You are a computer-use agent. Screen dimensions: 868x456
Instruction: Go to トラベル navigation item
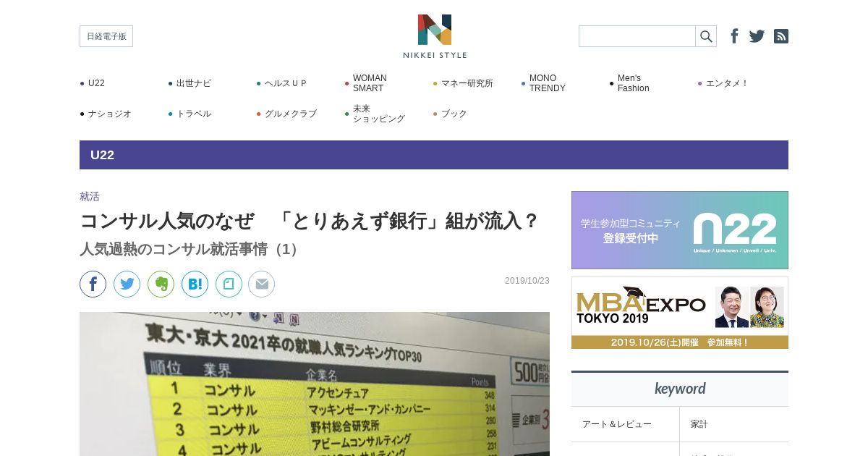tap(193, 114)
